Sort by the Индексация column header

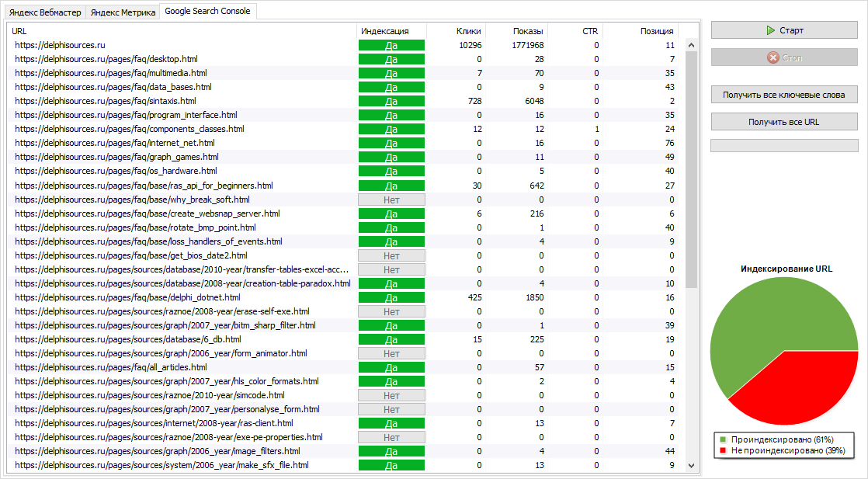385,31
